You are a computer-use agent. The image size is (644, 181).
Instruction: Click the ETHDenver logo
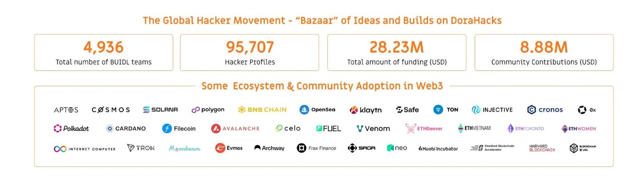tap(424, 129)
